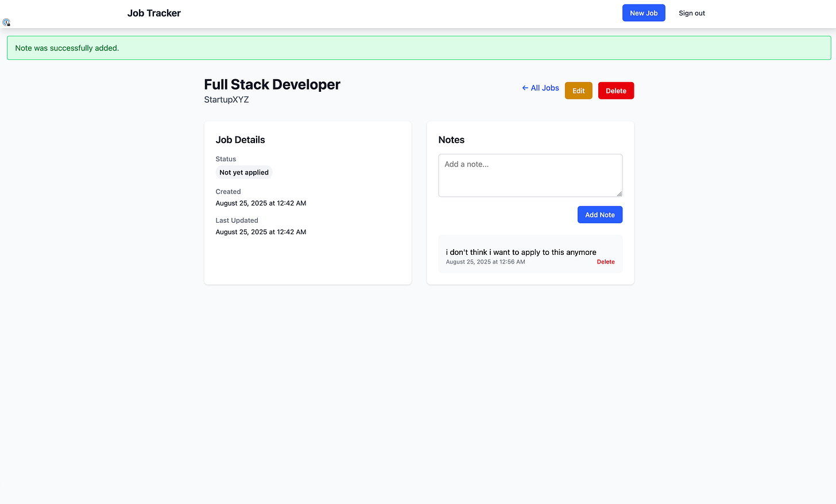Viewport: 836px width, 504px height.
Task: Click the Status label
Action: pyautogui.click(x=226, y=159)
